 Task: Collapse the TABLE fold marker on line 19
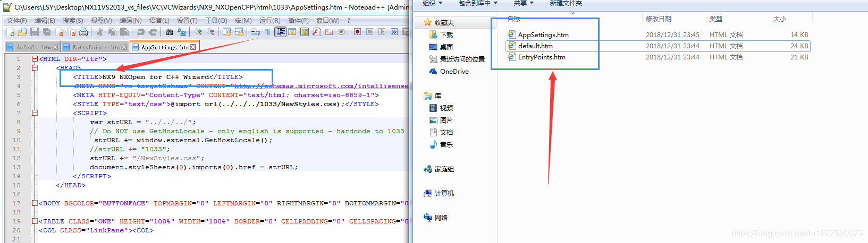click(35, 221)
